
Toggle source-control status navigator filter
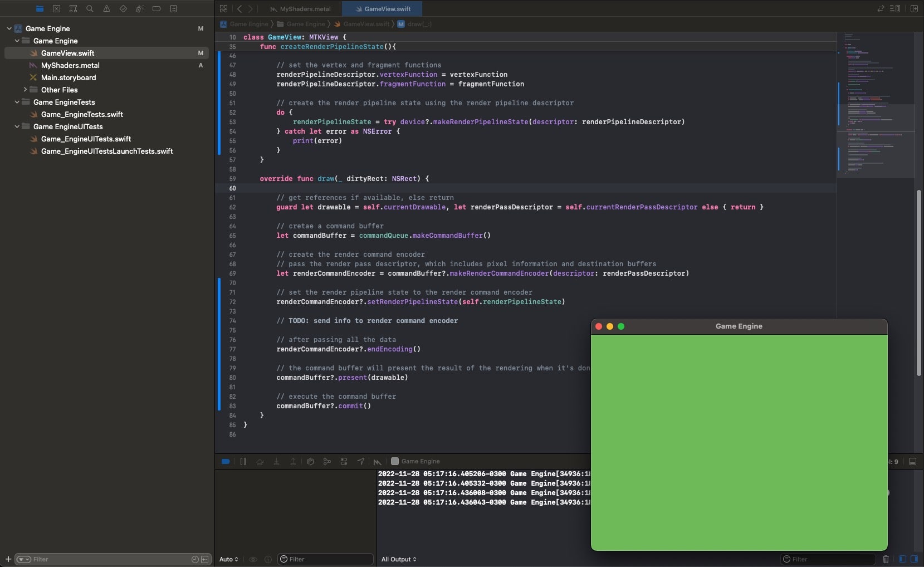coord(205,559)
